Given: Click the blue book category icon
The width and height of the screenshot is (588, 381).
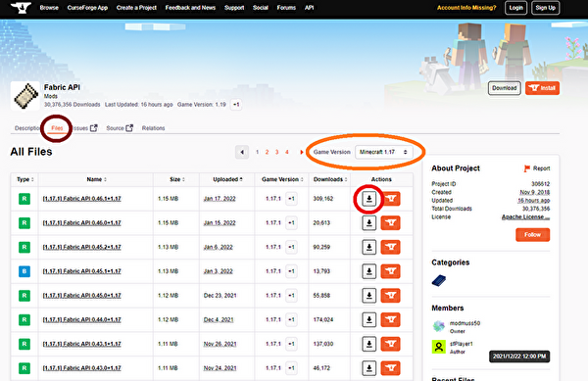Looking at the screenshot, I should click(439, 280).
